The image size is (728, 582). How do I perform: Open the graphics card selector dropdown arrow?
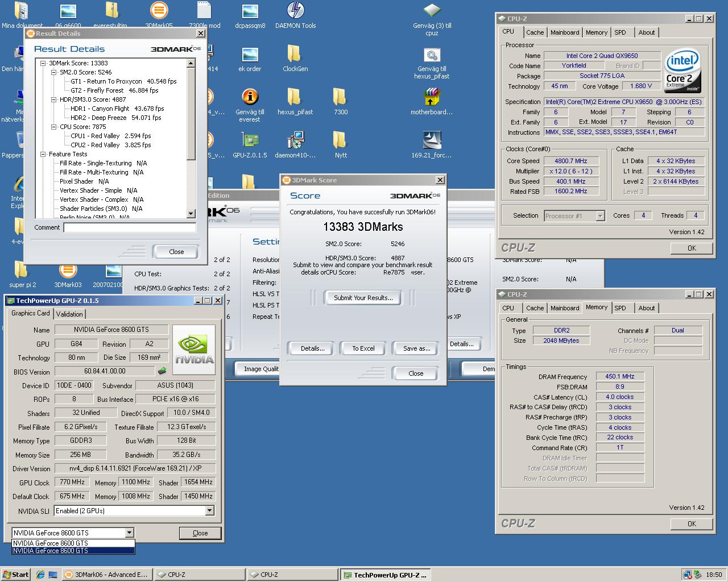(x=130, y=533)
